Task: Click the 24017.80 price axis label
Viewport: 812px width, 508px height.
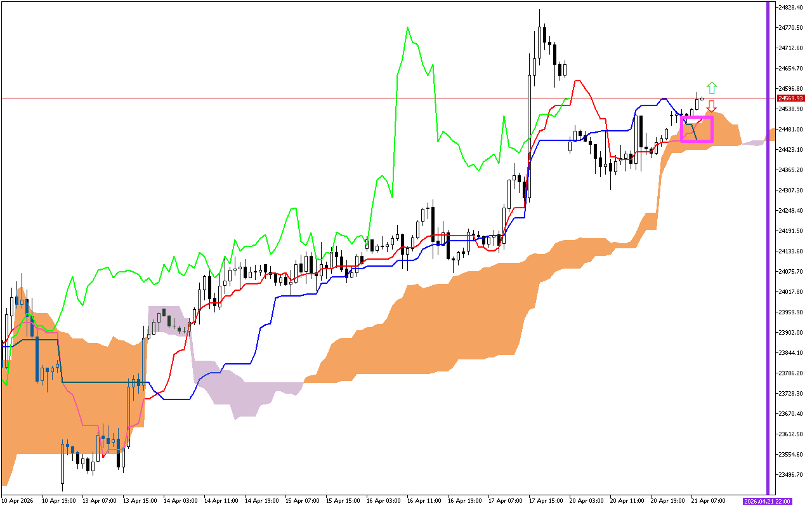Action: (x=791, y=292)
